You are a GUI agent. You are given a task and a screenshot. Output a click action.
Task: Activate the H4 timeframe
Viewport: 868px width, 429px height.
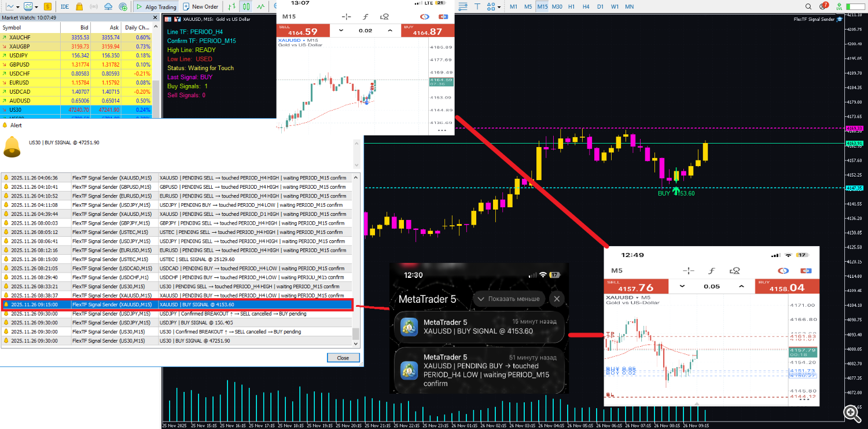pos(586,7)
